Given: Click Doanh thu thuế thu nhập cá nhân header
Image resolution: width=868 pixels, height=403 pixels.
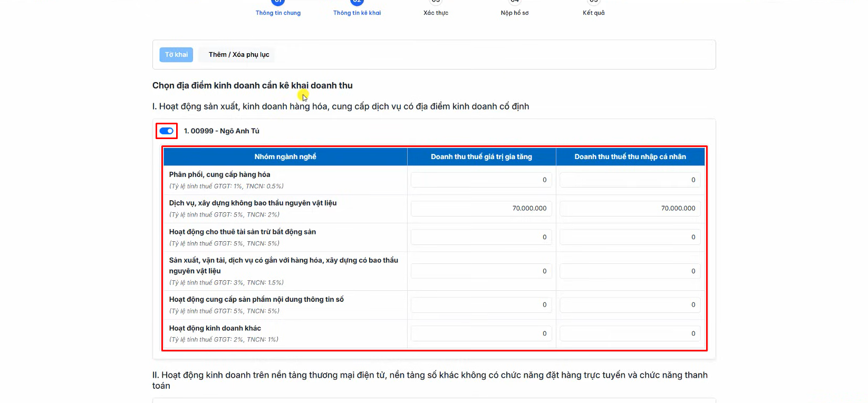Looking at the screenshot, I should 630,157.
